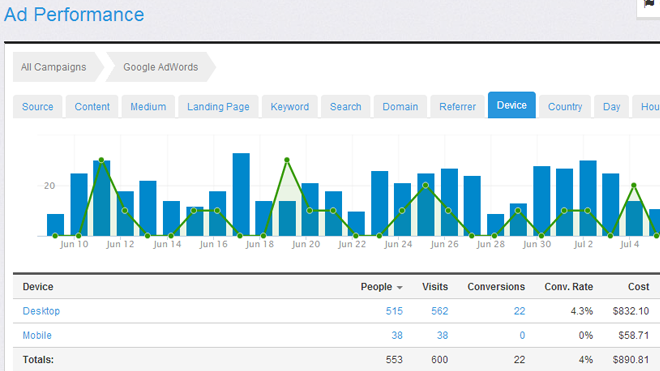Select the Medium tab

148,107
